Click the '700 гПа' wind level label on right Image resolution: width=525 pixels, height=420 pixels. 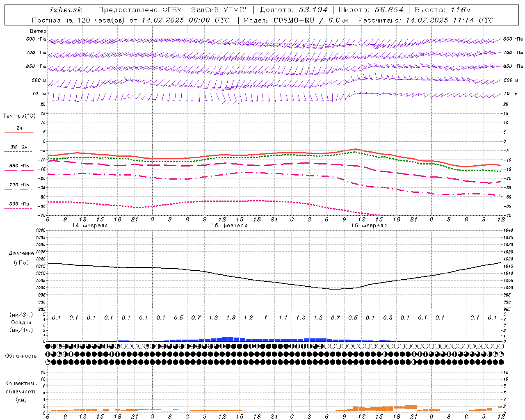[x=513, y=52]
